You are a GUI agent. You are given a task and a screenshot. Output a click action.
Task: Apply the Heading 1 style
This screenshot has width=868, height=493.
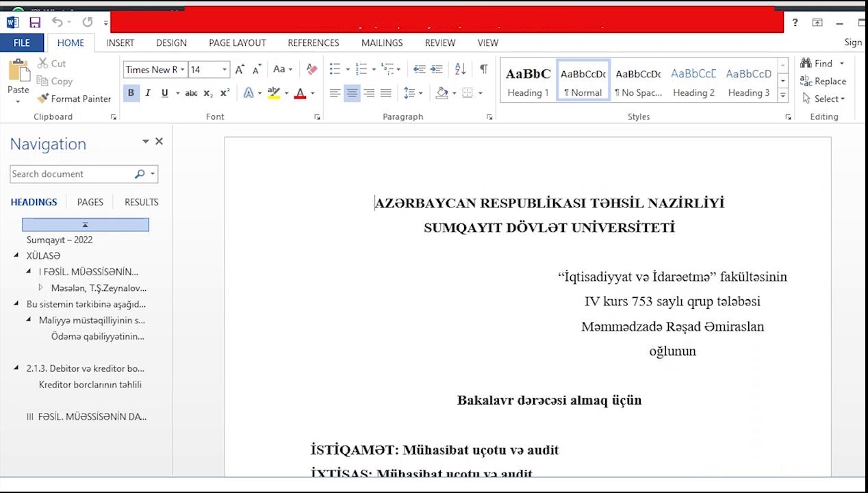click(528, 81)
